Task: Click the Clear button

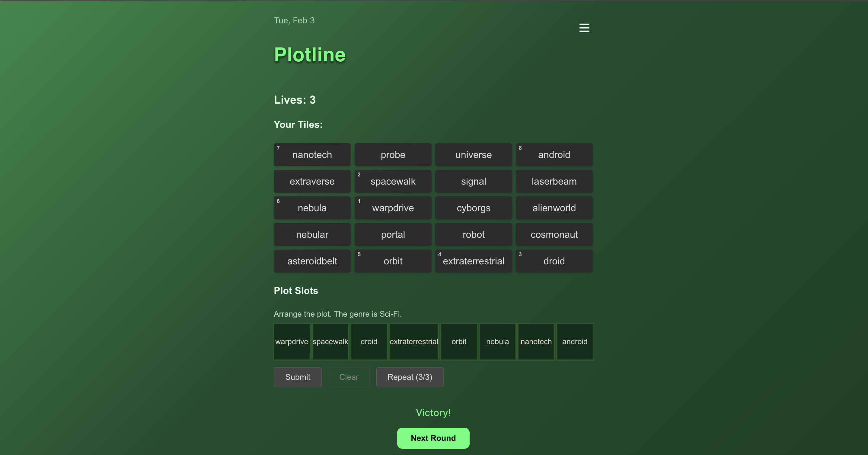Action: tap(349, 377)
